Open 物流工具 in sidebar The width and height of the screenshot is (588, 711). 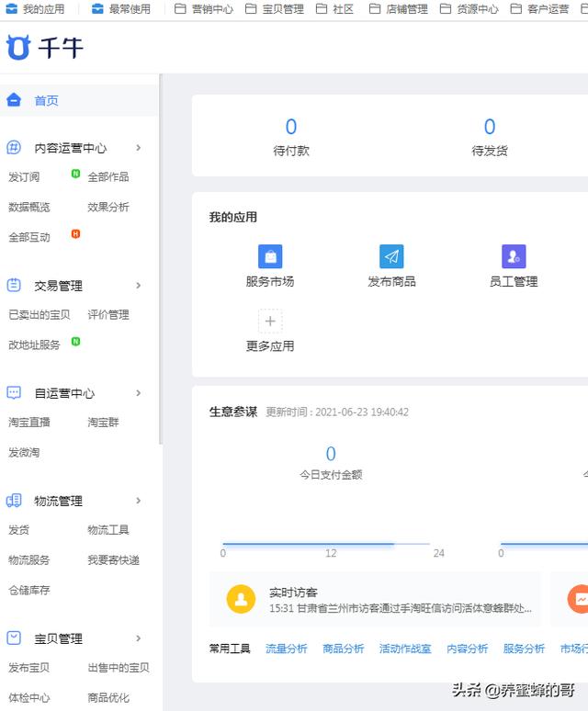point(108,530)
